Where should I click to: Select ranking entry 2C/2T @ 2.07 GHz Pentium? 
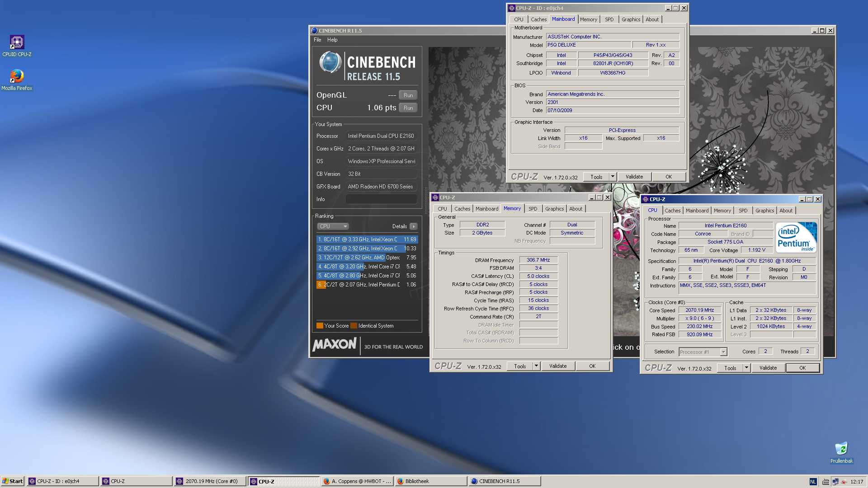click(367, 285)
